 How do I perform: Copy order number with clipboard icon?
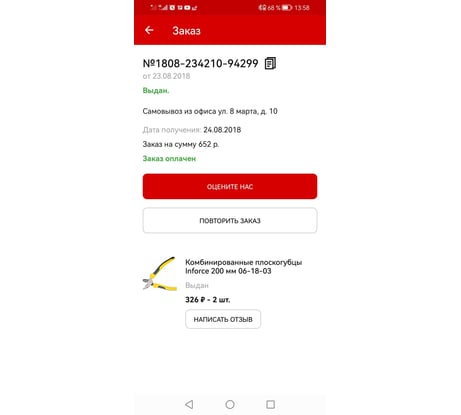270,63
